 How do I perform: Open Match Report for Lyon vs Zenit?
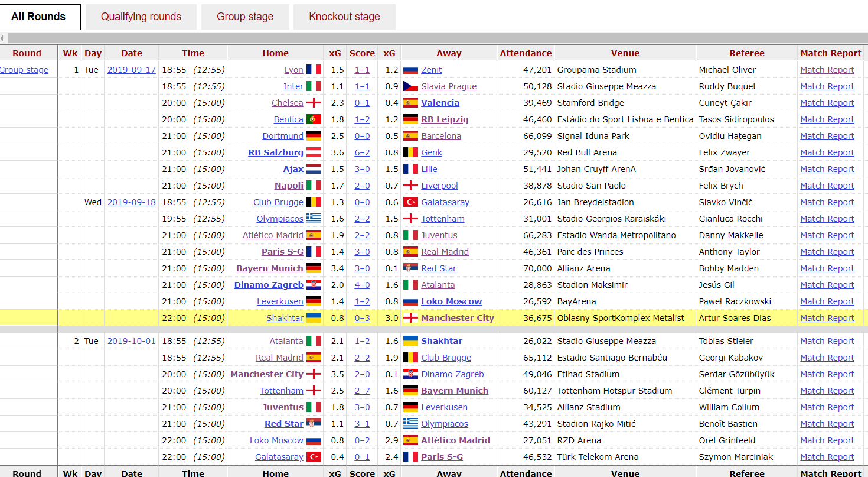pyautogui.click(x=827, y=70)
